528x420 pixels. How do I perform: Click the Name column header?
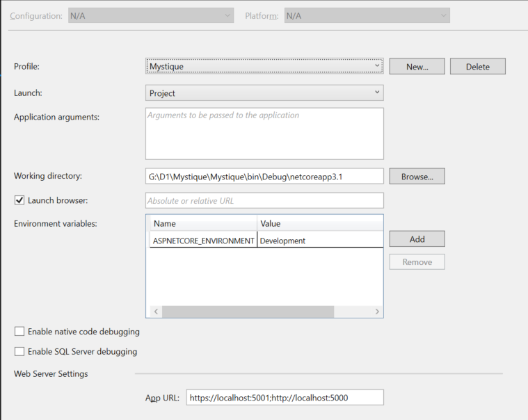pyautogui.click(x=203, y=223)
